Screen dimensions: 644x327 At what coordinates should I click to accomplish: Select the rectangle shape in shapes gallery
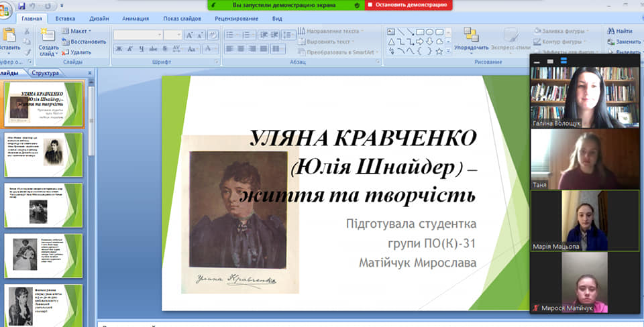click(x=420, y=31)
